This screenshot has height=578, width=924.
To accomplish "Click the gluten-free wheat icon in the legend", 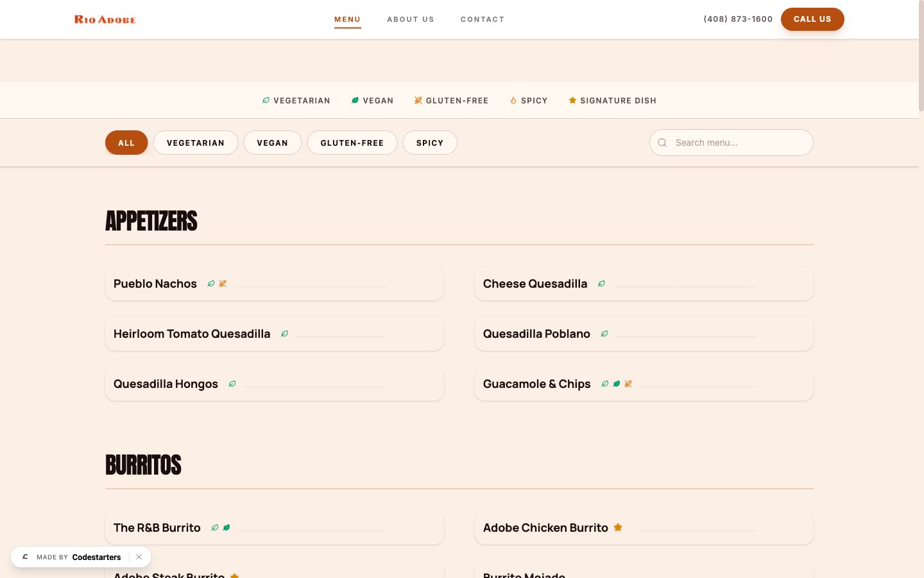I will tap(418, 100).
